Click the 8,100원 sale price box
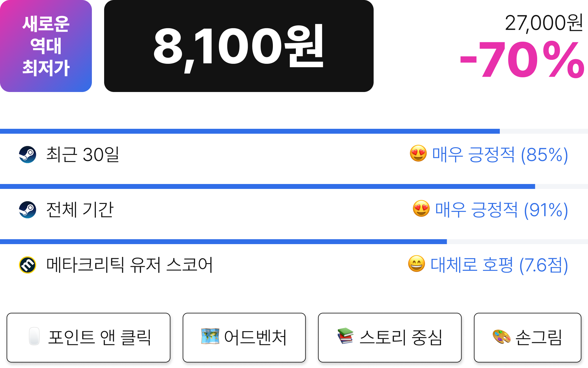Screen dimensions: 588x368 (x=239, y=46)
